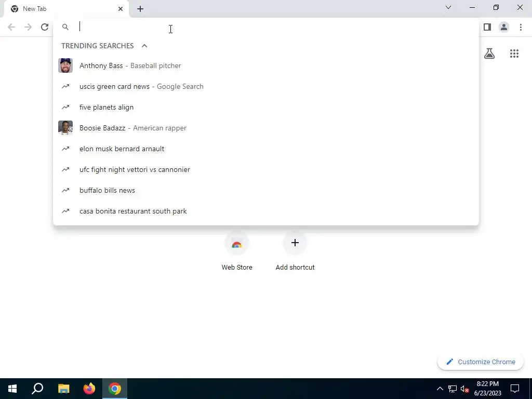This screenshot has height=399, width=532.
Task: Click Boosie Badazz thumbnail photo
Action: point(65,128)
